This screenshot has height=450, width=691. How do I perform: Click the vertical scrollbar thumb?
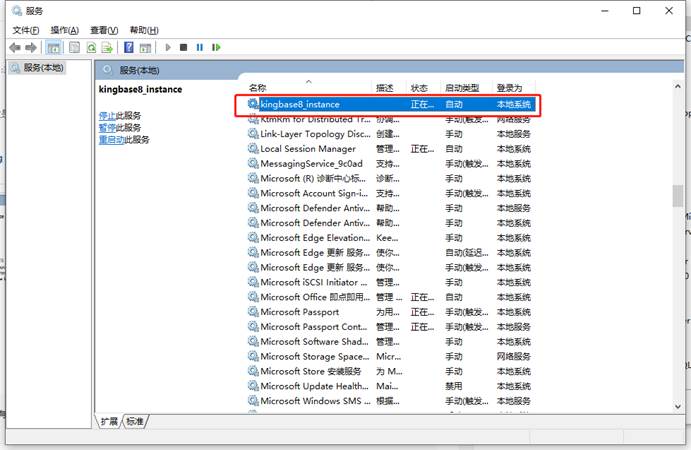678,196
